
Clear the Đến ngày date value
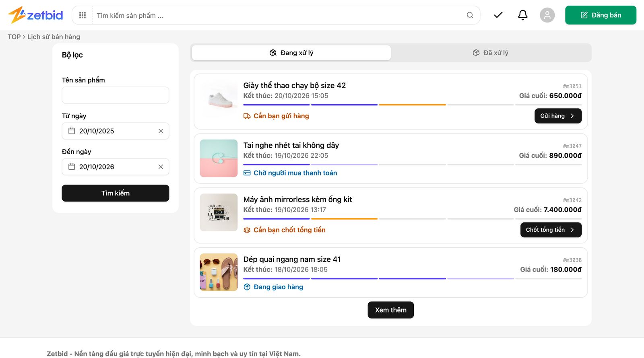coord(161,167)
